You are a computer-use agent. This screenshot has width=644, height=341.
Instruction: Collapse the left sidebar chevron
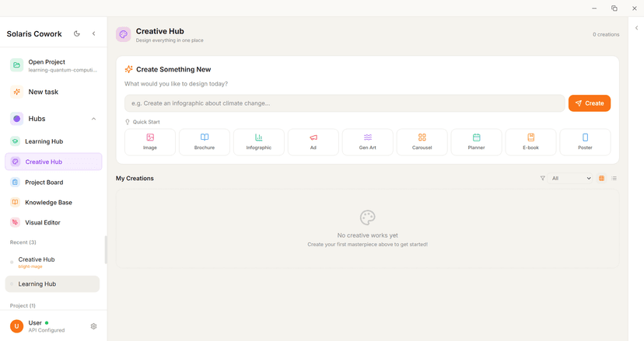(x=94, y=34)
